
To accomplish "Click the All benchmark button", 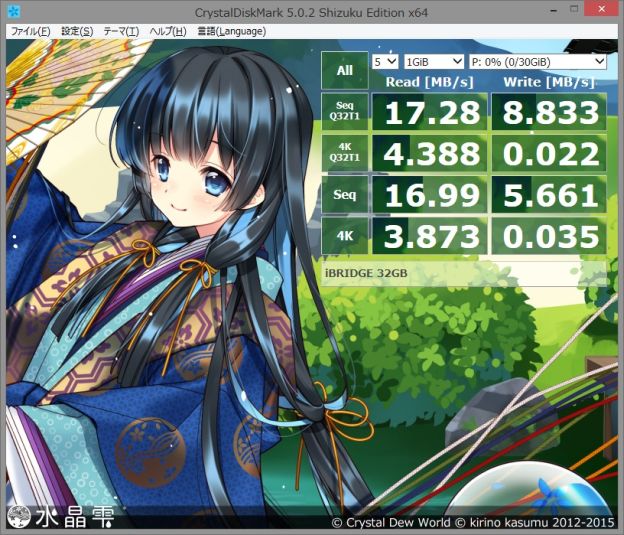I will point(345,70).
